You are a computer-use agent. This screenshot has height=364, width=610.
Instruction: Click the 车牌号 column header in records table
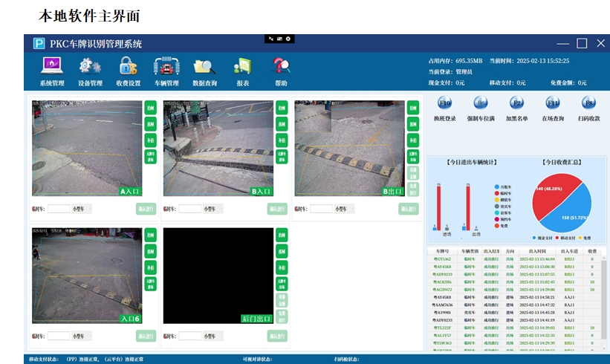[443, 252]
